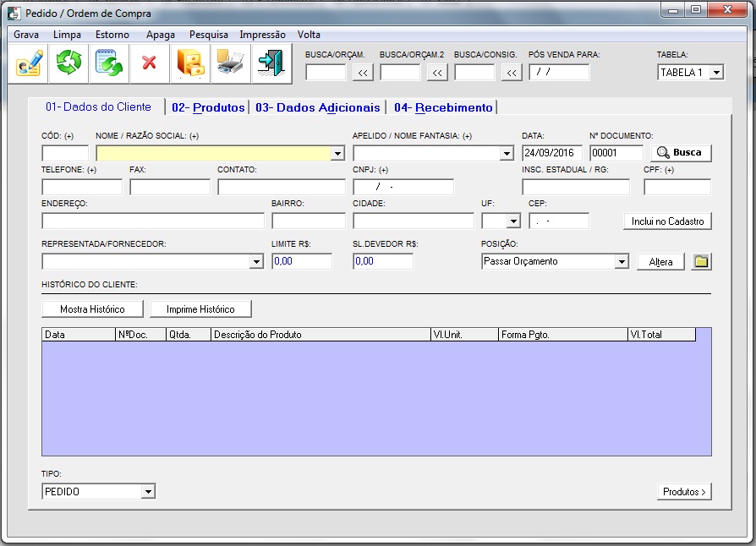Switch to the 02- Produtos tab
The width and height of the screenshot is (756, 546).
[208, 108]
